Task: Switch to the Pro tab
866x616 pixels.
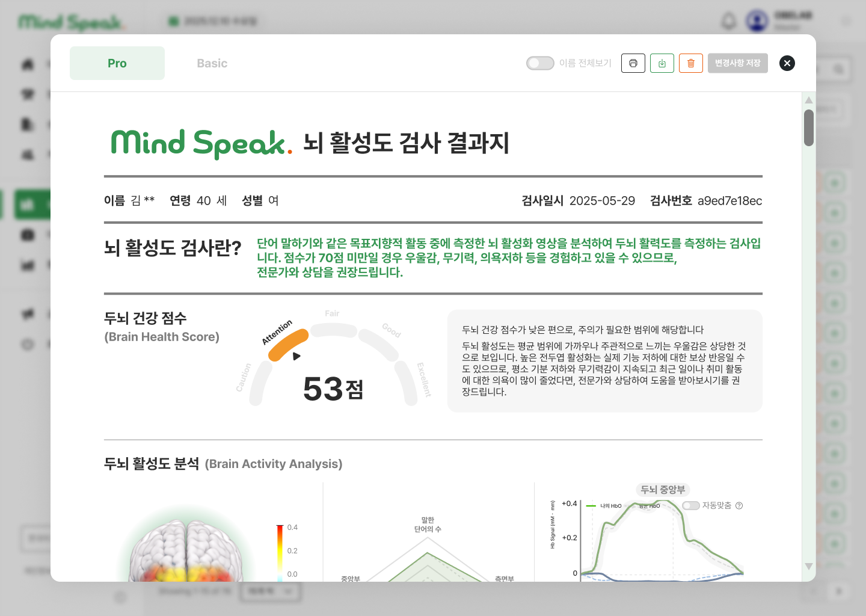Action: [117, 63]
